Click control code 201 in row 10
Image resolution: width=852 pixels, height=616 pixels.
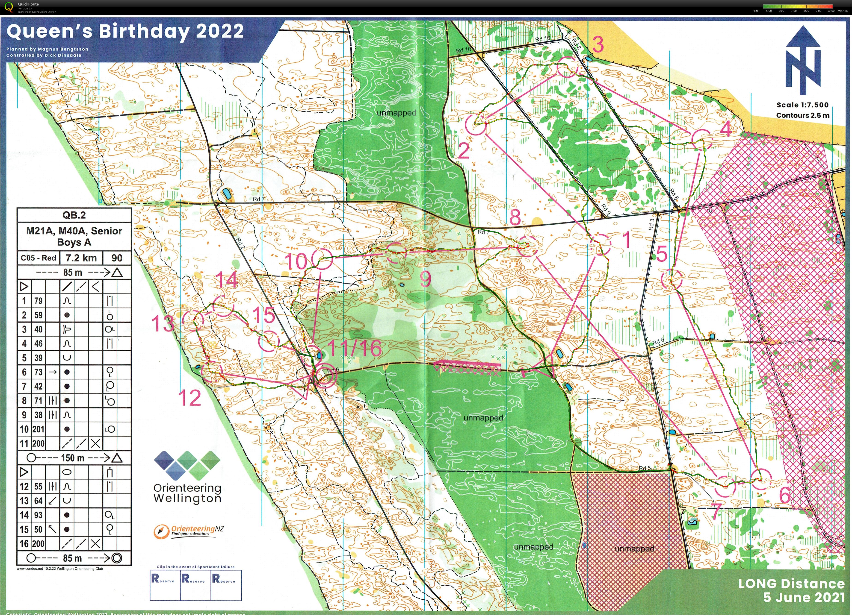tap(38, 429)
